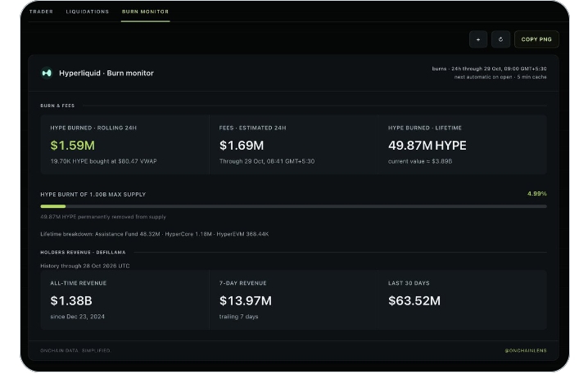Click the HYPE burnt supply progress bar
Image resolution: width=588 pixels, height=374 pixels.
point(294,206)
